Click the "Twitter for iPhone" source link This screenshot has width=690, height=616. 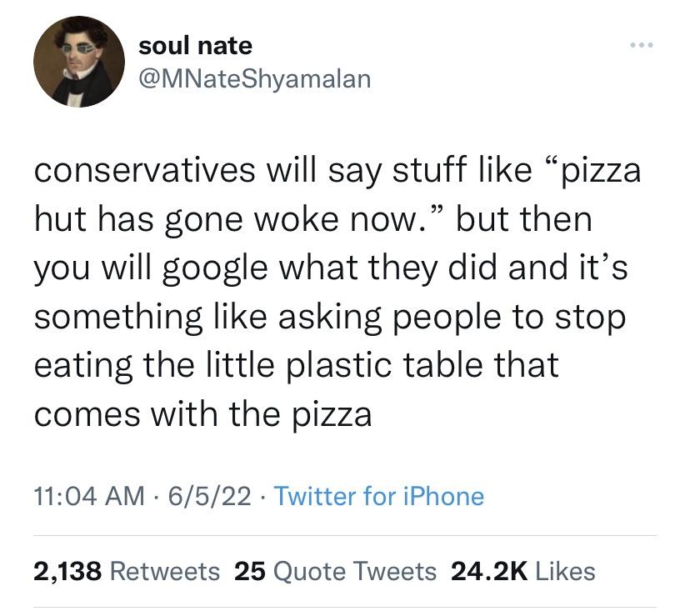[378, 497]
